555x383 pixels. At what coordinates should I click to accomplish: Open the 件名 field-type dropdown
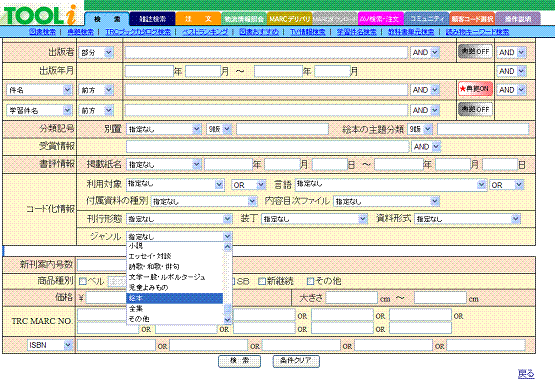click(39, 90)
